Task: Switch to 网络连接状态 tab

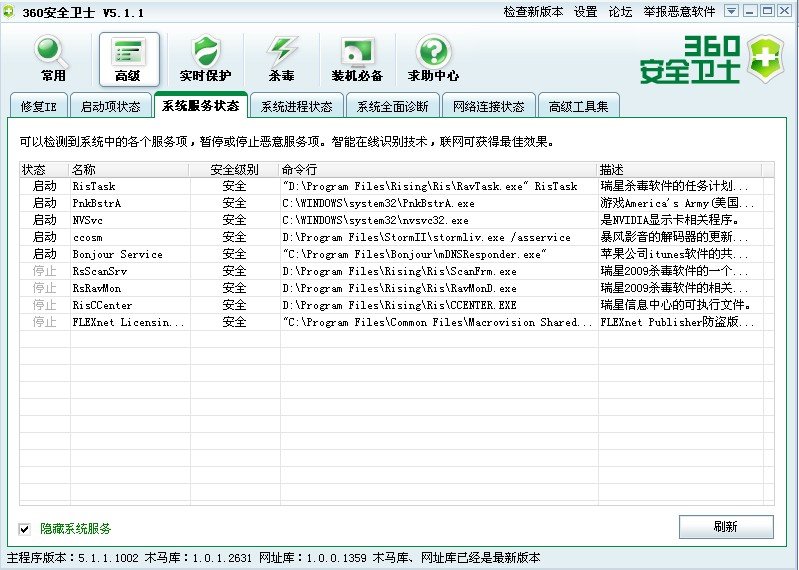Action: click(x=488, y=106)
